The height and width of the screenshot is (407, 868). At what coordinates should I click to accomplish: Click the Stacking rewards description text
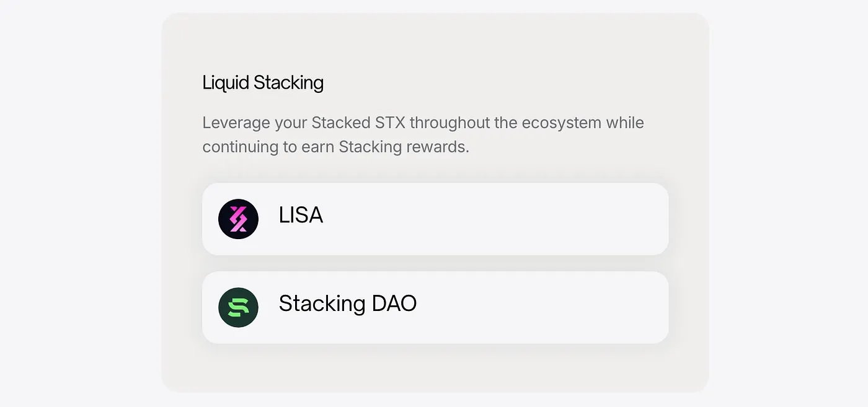click(423, 134)
